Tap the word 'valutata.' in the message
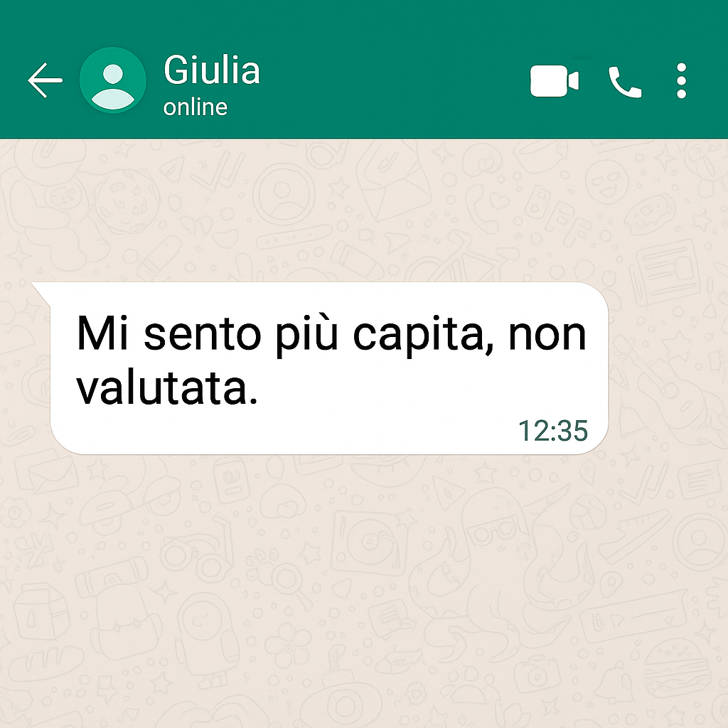This screenshot has height=728, width=728. click(166, 388)
